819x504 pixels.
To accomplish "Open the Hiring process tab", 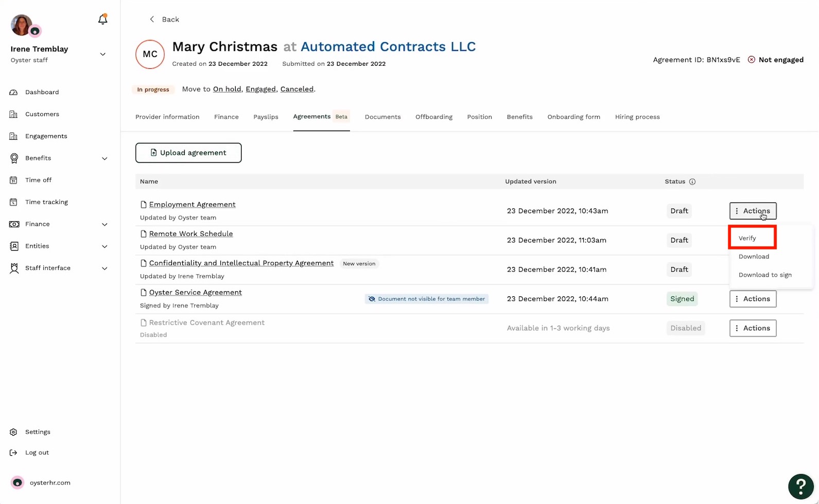I will click(x=637, y=117).
